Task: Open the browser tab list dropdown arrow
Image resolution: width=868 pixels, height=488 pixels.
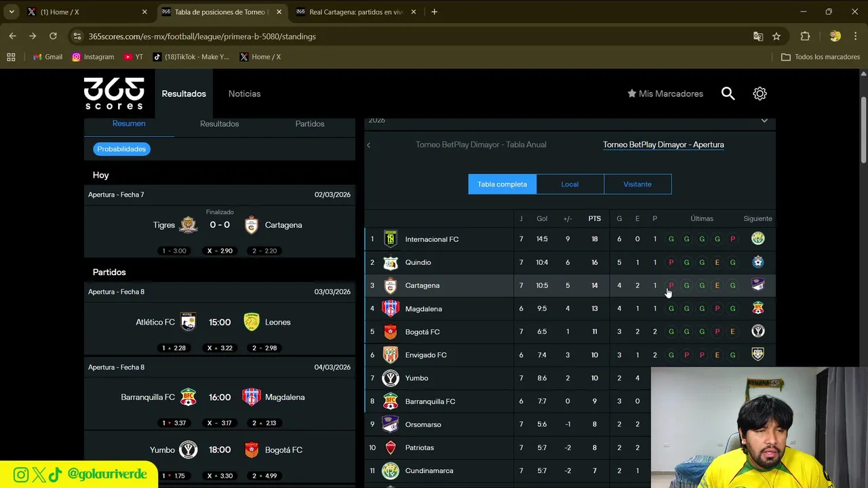Action: coord(12,12)
